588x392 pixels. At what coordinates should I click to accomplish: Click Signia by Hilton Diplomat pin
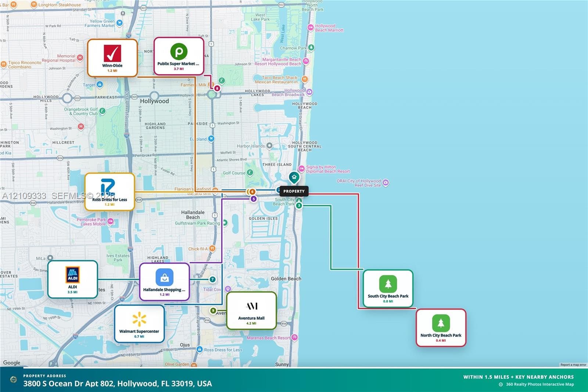click(301, 169)
